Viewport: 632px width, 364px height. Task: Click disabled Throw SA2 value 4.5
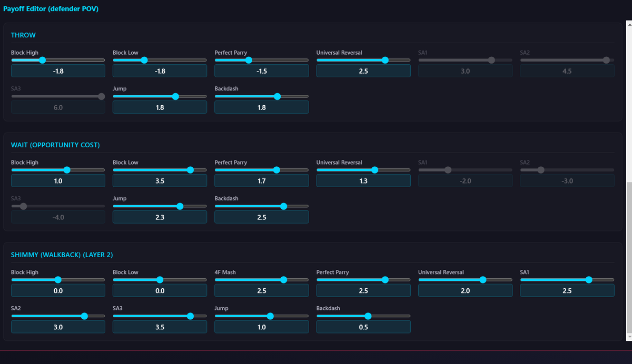tap(567, 71)
